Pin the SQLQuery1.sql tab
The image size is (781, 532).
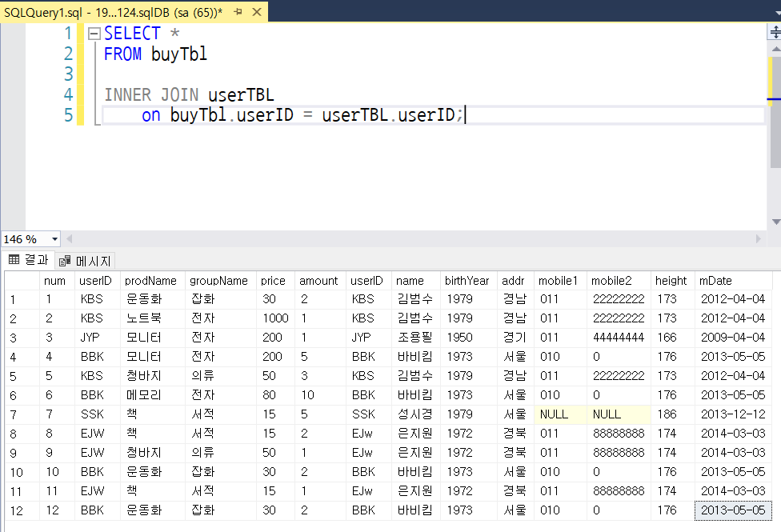238,11
